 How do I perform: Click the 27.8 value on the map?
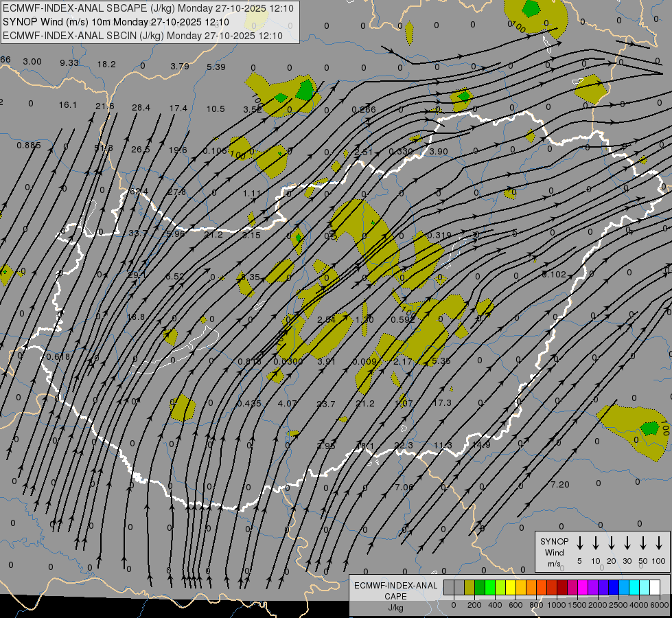(x=177, y=192)
